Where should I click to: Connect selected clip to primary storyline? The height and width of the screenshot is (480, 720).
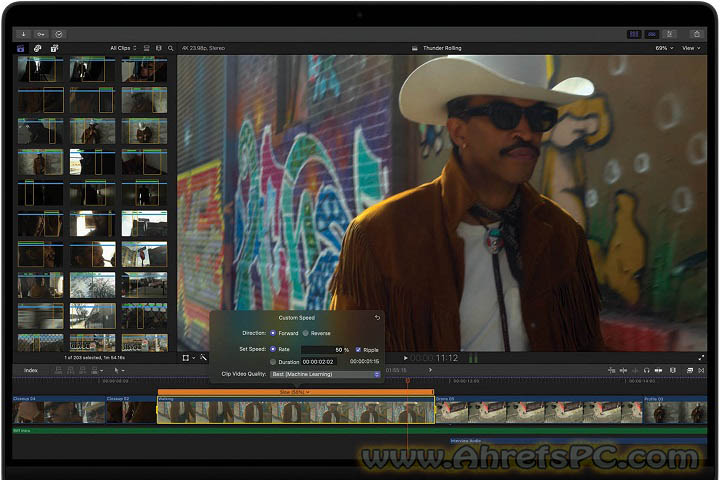(58, 370)
